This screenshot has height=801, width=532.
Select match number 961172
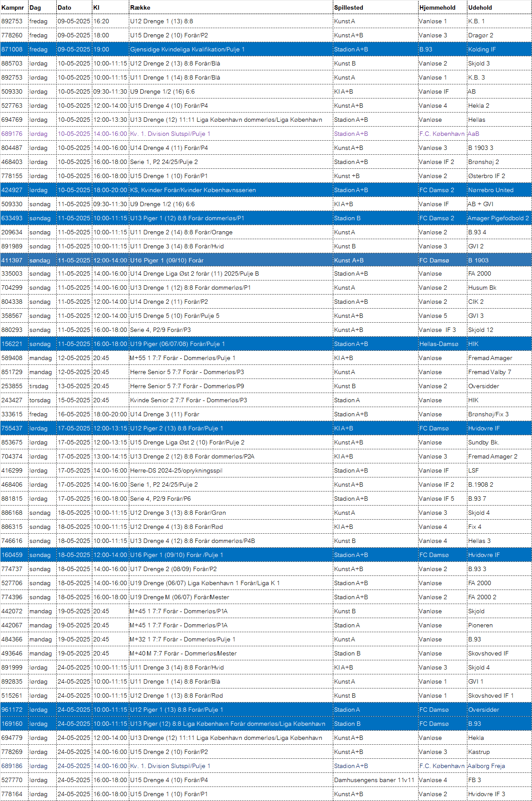(x=12, y=710)
